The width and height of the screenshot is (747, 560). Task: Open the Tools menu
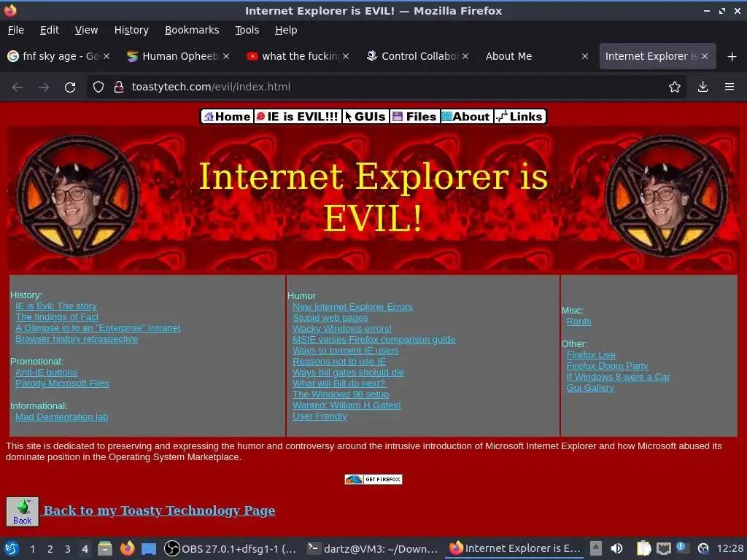coord(247,30)
